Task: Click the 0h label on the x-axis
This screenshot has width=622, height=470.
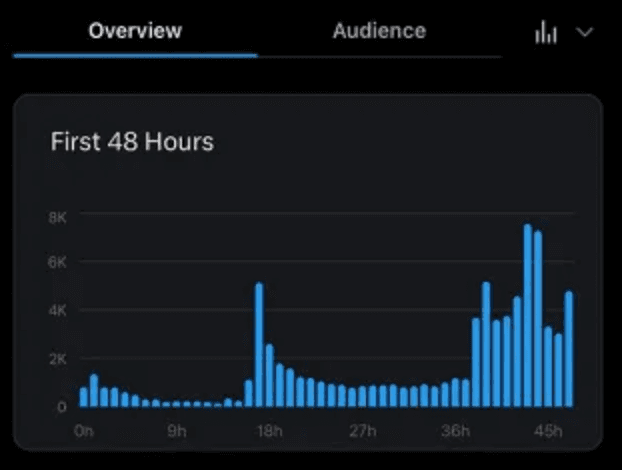Action: [x=84, y=432]
